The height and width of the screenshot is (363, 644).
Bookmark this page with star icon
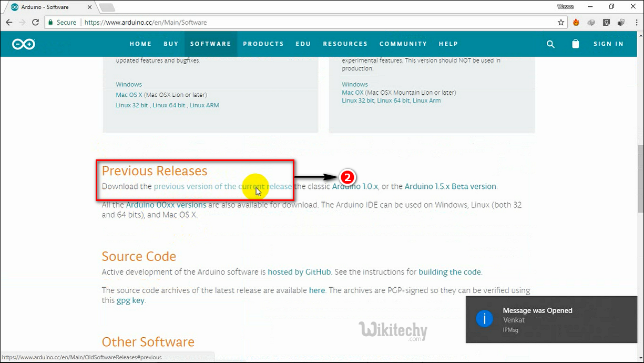pos(561,23)
